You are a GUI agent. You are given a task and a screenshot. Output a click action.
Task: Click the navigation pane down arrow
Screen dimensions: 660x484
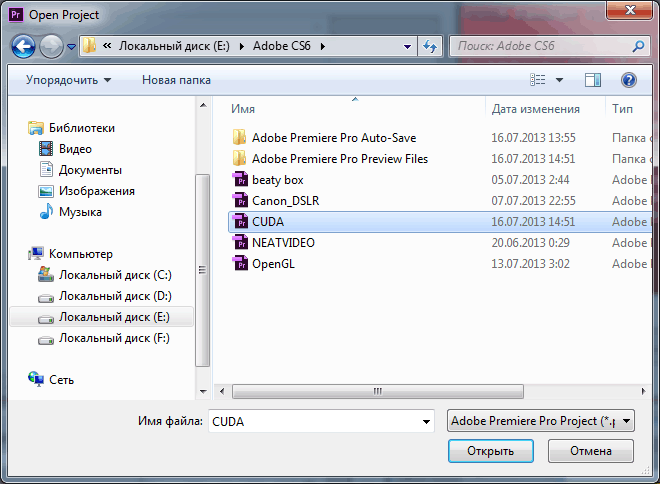coord(203,392)
